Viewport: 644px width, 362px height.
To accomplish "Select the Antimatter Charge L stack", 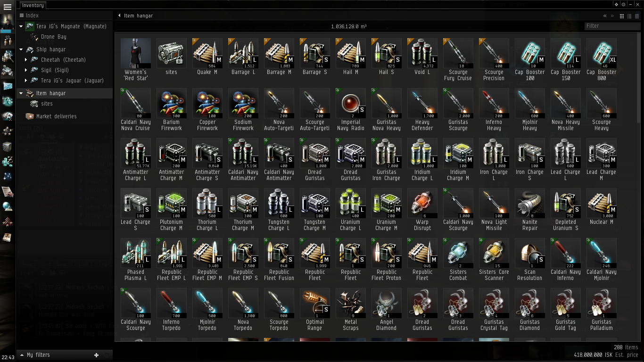I will coord(136,159).
